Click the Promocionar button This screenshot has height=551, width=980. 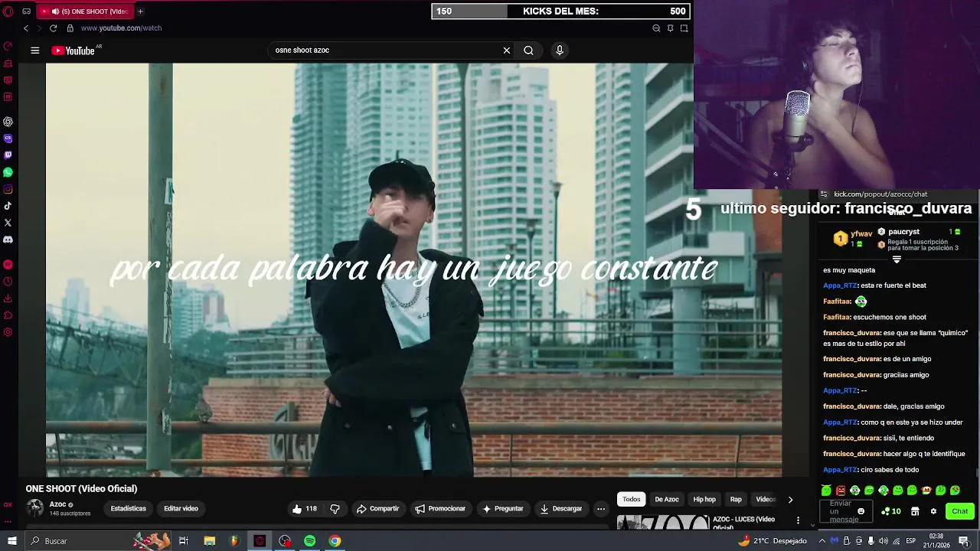(x=440, y=509)
